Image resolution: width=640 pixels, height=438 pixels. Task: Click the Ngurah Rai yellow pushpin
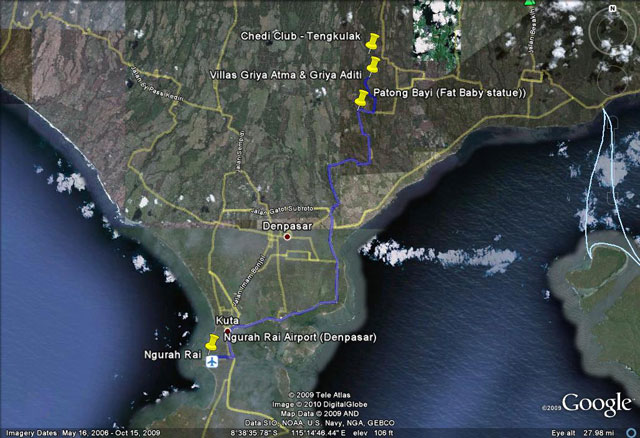212,343
